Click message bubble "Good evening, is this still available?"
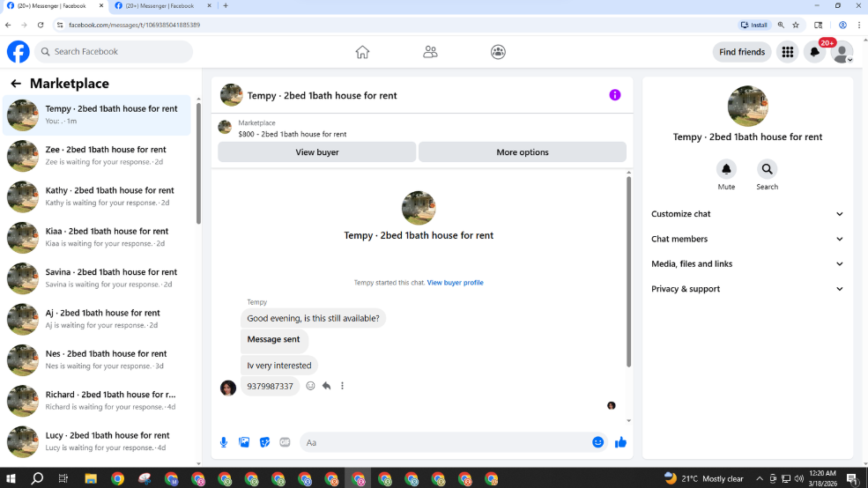868x488 pixels. pyautogui.click(x=314, y=318)
